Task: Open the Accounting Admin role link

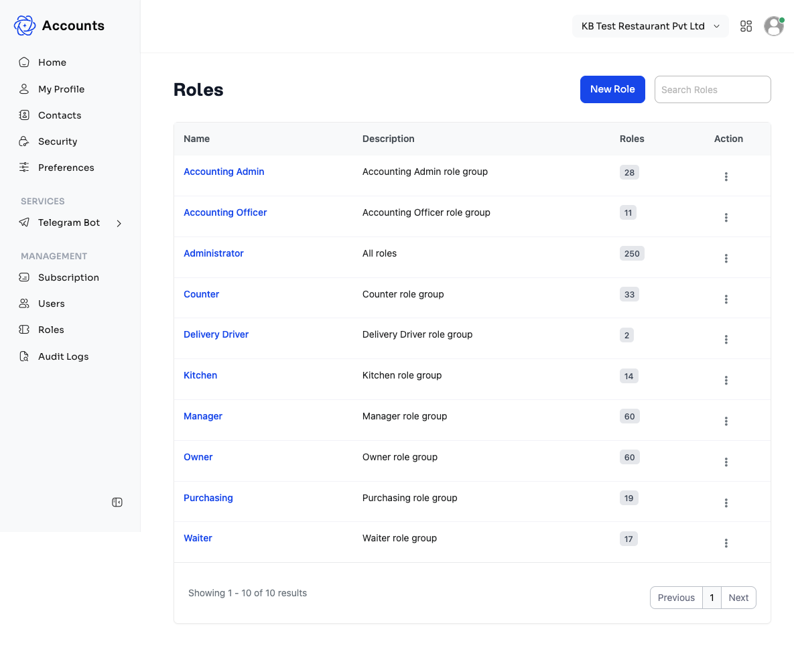Action: click(x=224, y=172)
